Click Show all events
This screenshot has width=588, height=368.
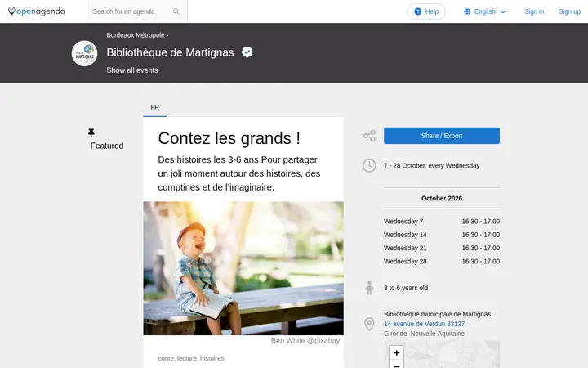pyautogui.click(x=132, y=70)
